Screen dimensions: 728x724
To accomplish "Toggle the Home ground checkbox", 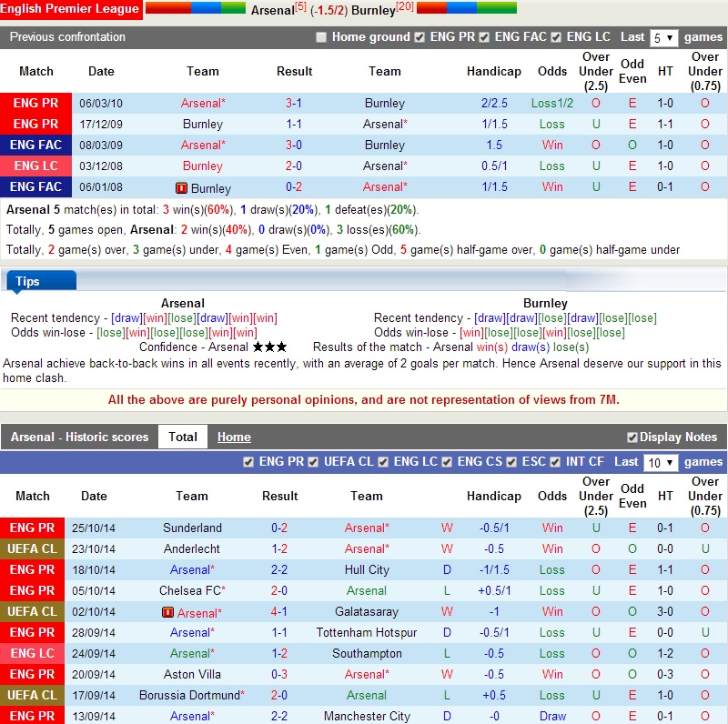I will pos(321,37).
